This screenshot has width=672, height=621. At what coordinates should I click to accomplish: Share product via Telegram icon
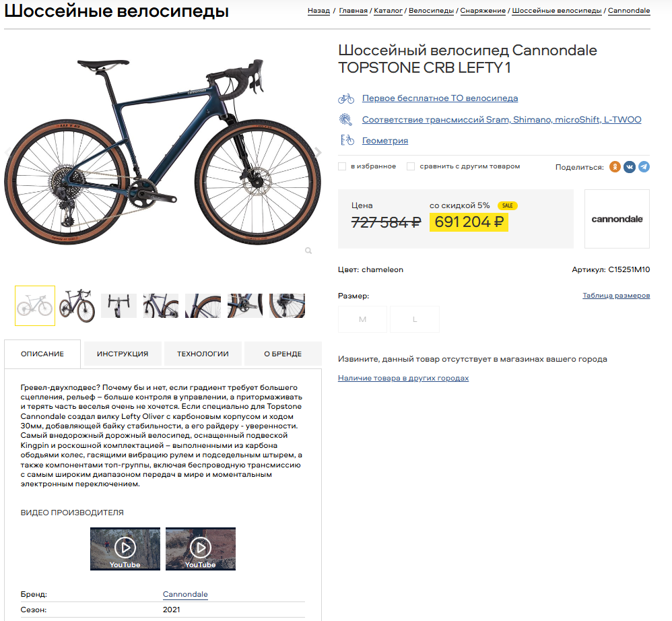pyautogui.click(x=644, y=167)
